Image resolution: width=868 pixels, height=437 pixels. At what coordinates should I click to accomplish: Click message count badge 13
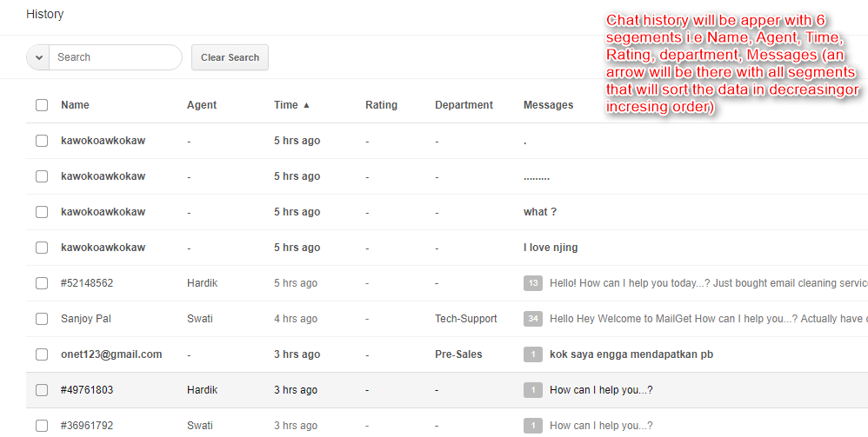click(533, 283)
